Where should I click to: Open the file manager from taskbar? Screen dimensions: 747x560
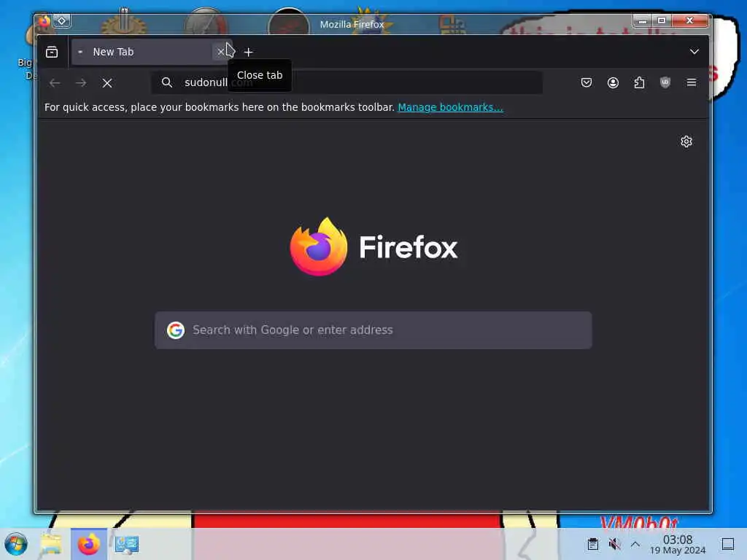51,544
